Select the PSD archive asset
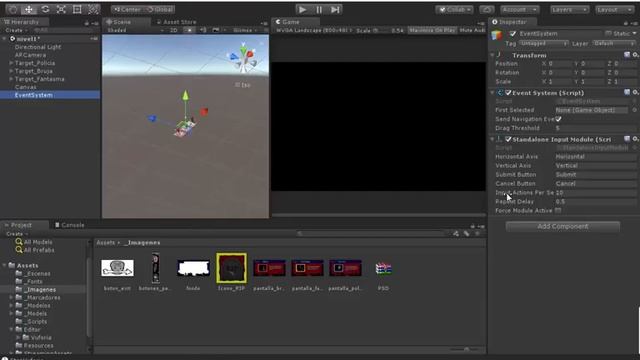This screenshot has height=360, width=640. point(383,268)
